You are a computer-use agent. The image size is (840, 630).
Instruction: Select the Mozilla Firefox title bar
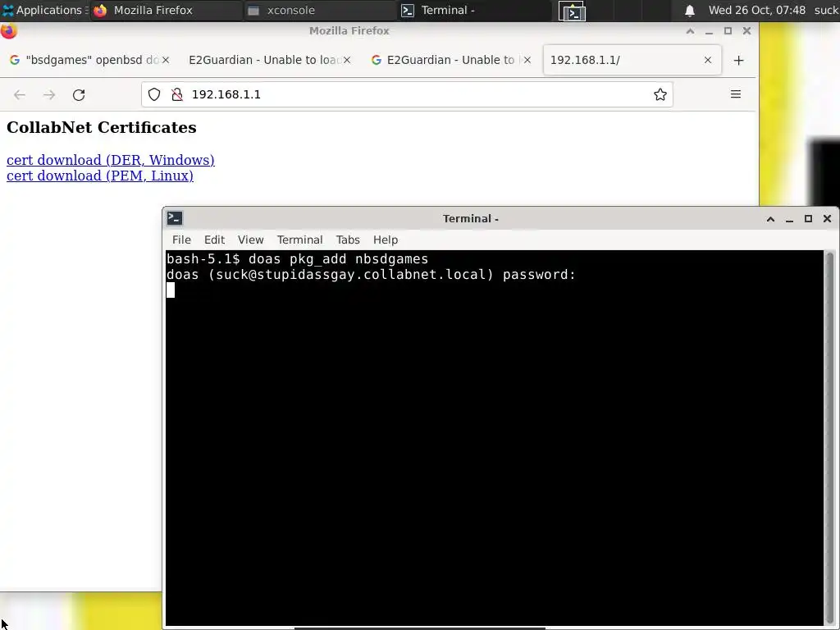(x=349, y=31)
